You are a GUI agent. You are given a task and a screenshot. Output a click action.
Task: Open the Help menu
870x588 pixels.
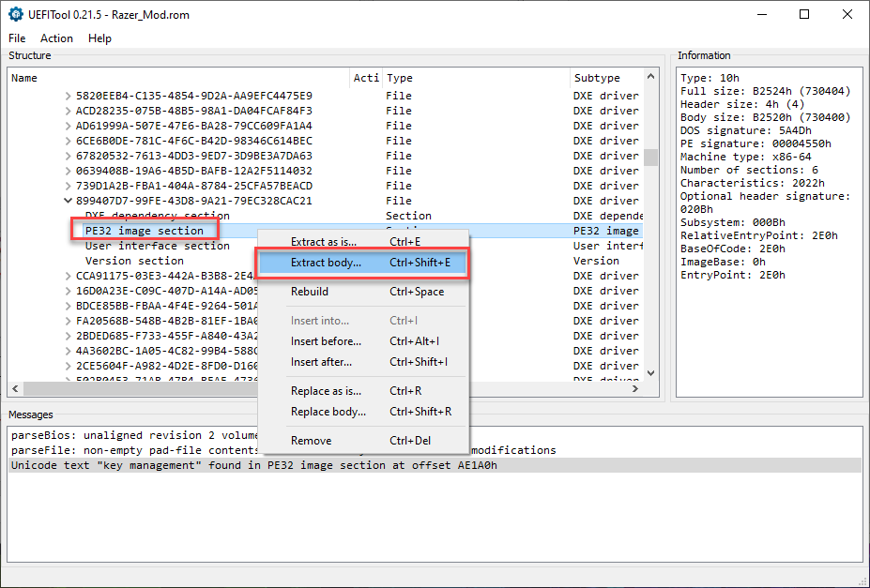click(x=99, y=38)
